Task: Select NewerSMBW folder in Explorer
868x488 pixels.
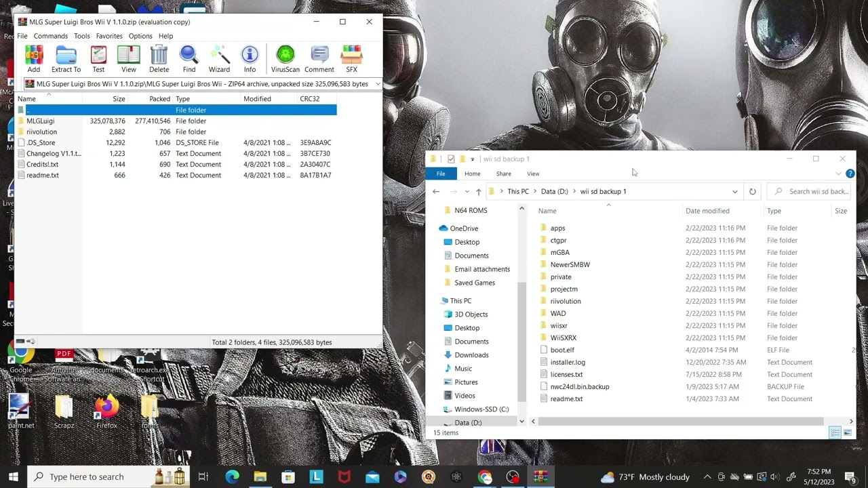Action: (x=570, y=264)
